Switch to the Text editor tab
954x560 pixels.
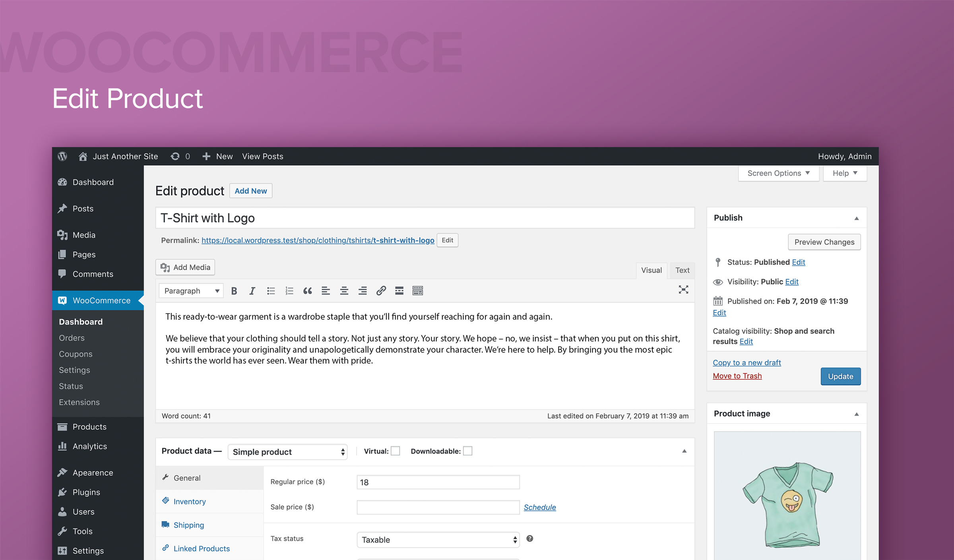click(x=682, y=270)
